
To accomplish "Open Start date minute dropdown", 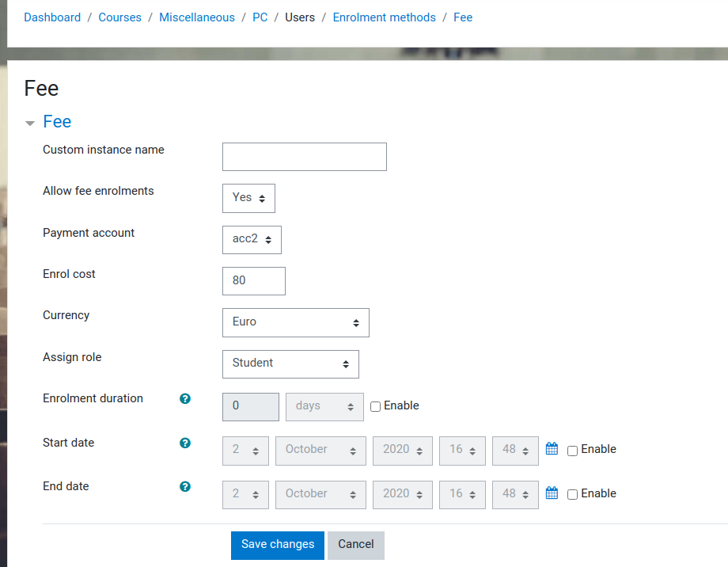I will click(515, 451).
